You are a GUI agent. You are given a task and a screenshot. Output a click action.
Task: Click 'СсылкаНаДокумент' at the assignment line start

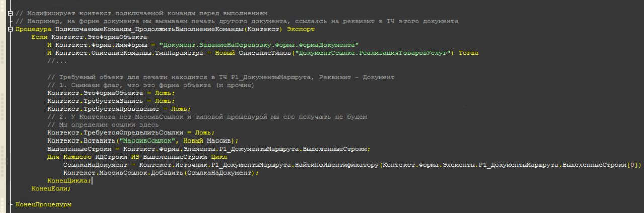(x=95, y=165)
